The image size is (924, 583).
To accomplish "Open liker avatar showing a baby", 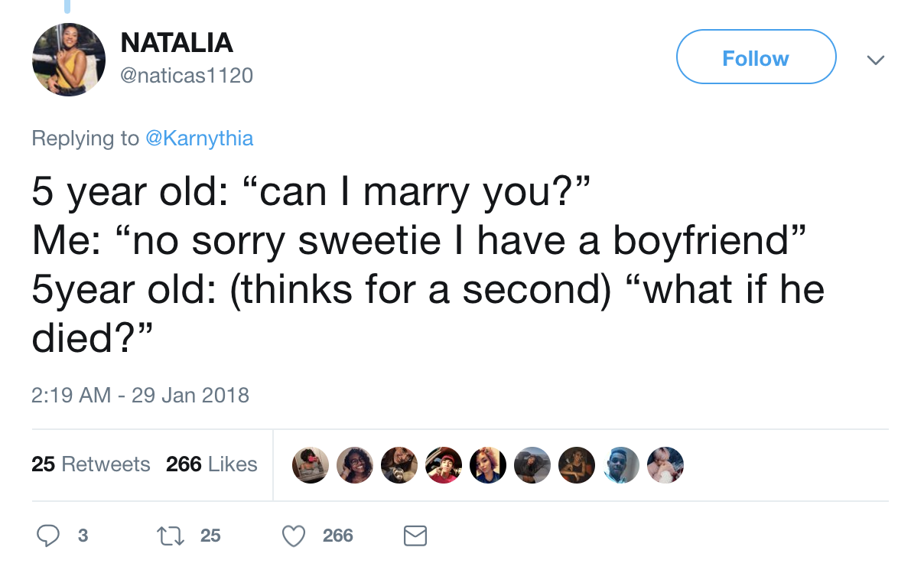I will [x=665, y=465].
